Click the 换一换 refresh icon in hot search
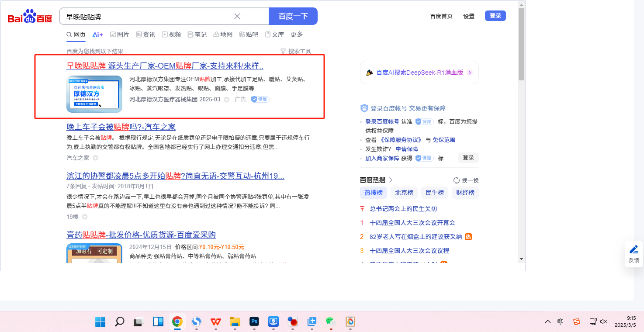Viewport: 644px width, 332px height. coord(457,180)
